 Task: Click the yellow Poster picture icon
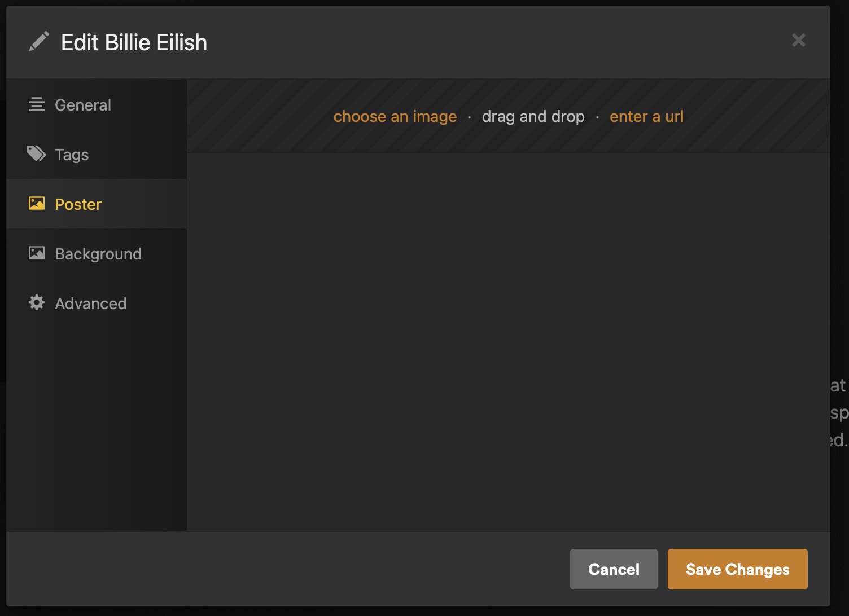tap(37, 204)
